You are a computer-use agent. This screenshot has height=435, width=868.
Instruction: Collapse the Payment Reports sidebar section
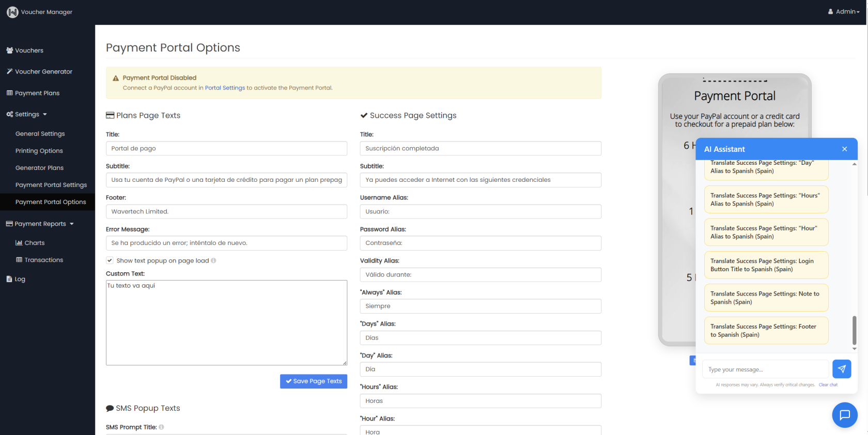[x=40, y=224]
